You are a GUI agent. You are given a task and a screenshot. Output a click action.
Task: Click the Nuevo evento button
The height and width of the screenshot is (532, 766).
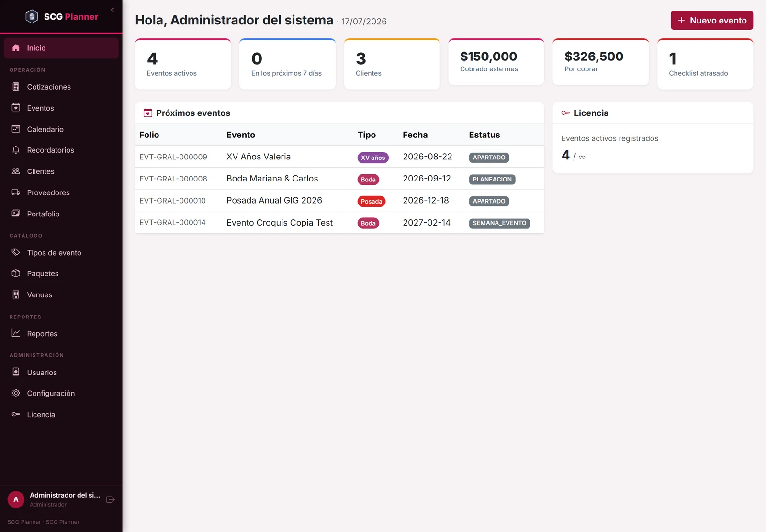point(711,20)
